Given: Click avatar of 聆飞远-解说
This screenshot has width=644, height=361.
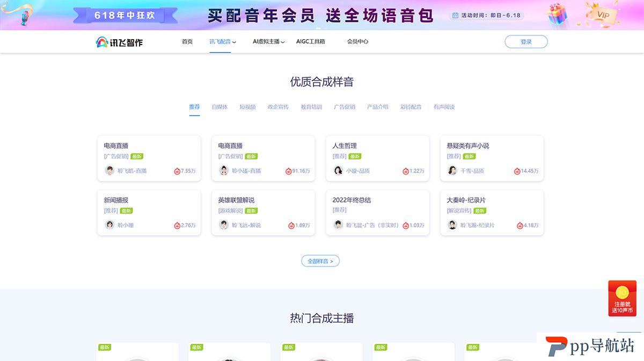Looking at the screenshot, I should pyautogui.click(x=224, y=225).
